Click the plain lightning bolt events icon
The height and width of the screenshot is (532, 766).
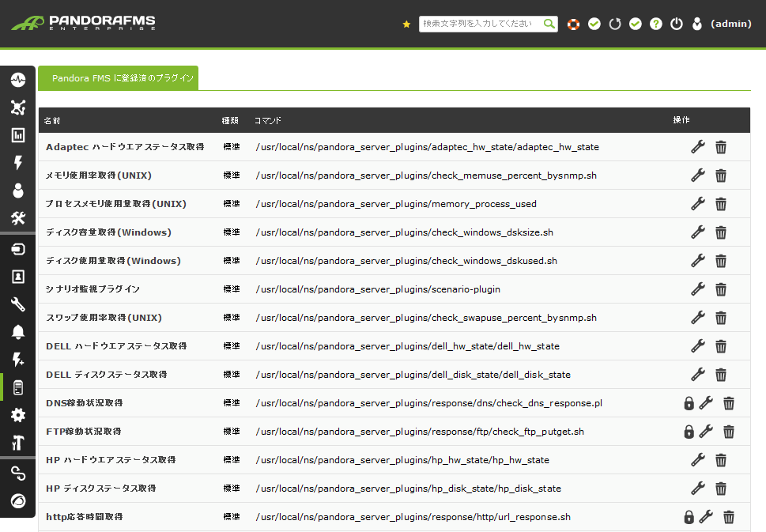[x=18, y=163]
